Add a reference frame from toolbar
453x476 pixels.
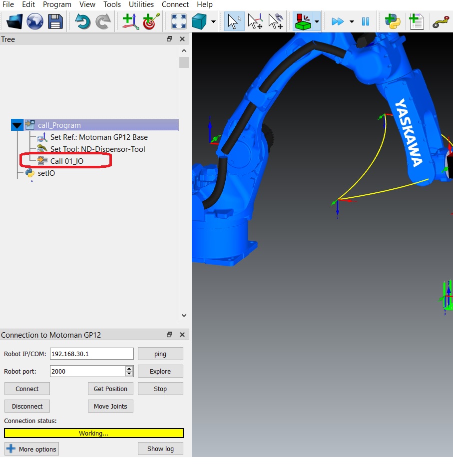coord(130,21)
